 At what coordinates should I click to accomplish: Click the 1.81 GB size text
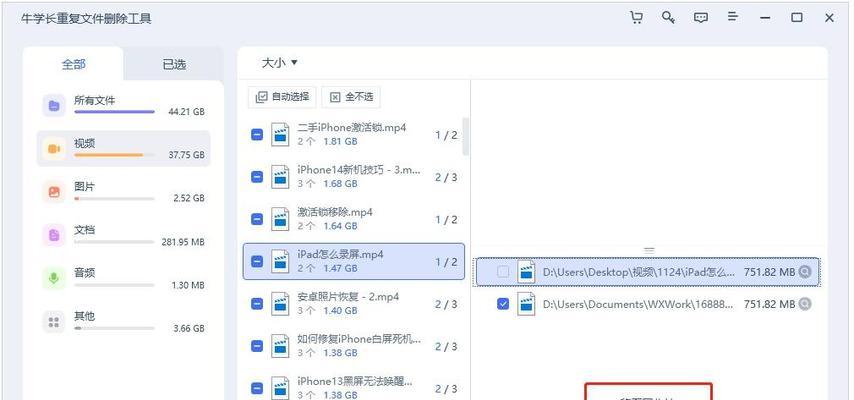pyautogui.click(x=340, y=141)
